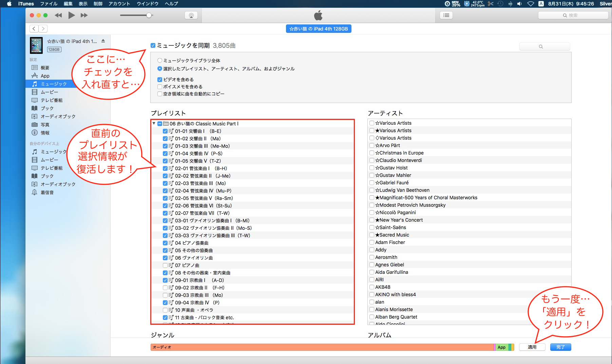612x364 pixels.
Task: Go back with the left chevron button
Action: click(x=34, y=29)
